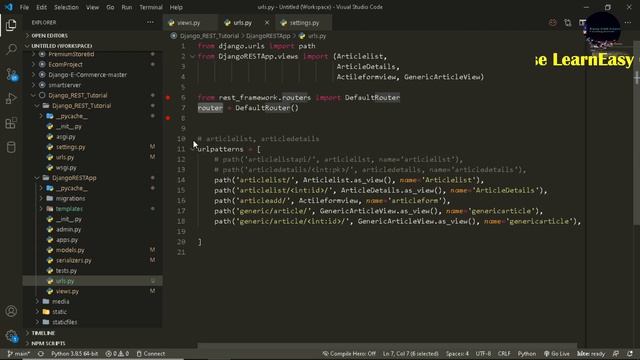Select Python 3.8.5 64-bit interpreter in status bar

point(74,354)
